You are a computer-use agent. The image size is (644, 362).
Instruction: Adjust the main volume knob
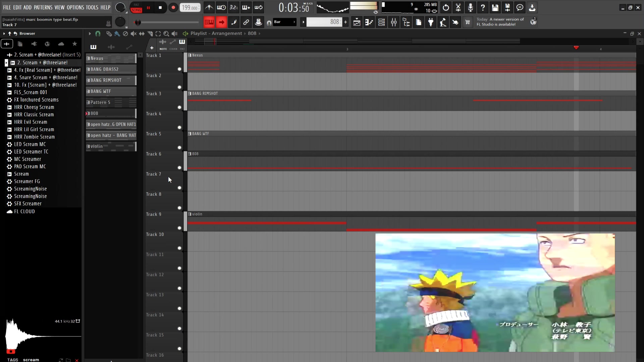pos(120,7)
